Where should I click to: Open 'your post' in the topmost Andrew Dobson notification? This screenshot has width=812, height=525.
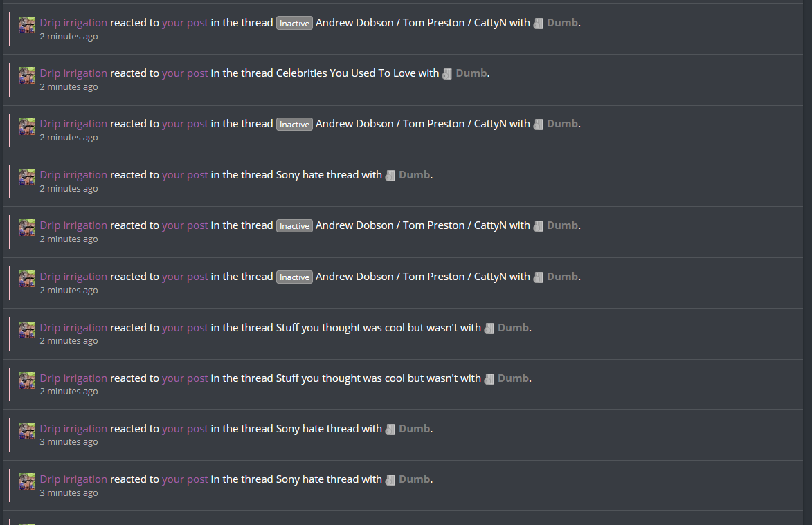185,23
